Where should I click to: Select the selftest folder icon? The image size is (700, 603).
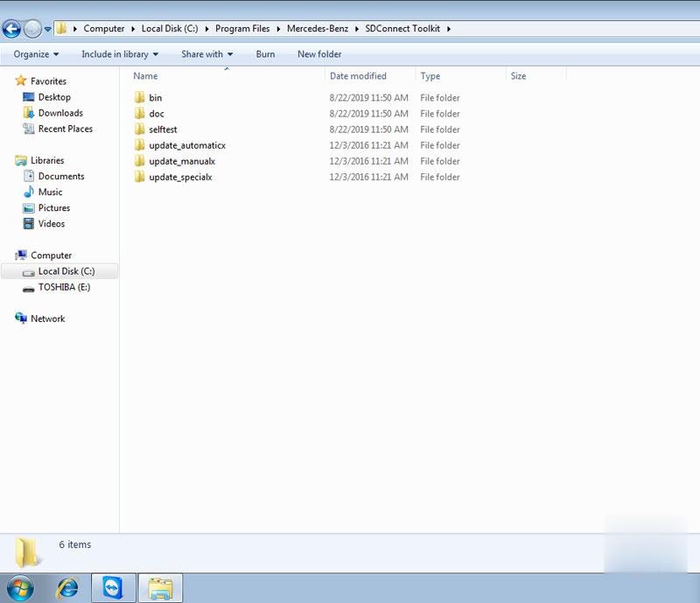(x=140, y=129)
